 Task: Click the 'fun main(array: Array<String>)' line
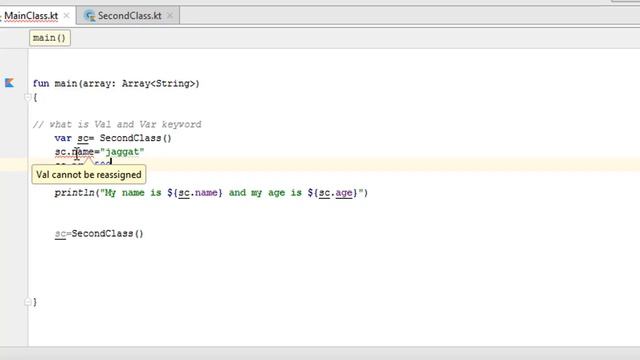click(x=116, y=84)
